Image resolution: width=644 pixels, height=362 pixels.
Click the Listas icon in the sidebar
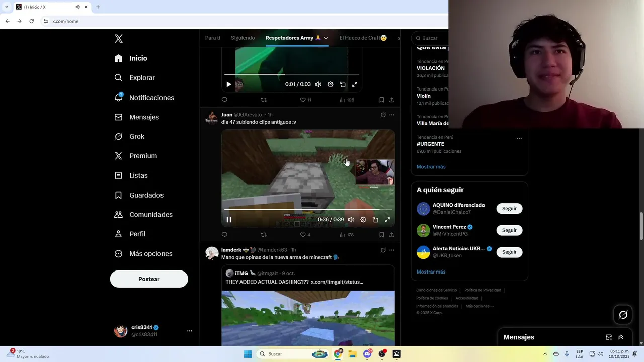[118, 175]
